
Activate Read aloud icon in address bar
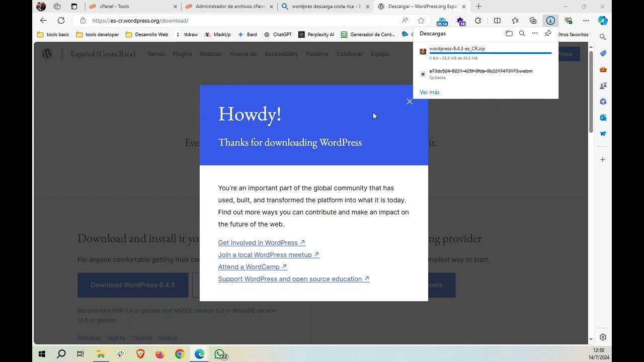click(405, 21)
